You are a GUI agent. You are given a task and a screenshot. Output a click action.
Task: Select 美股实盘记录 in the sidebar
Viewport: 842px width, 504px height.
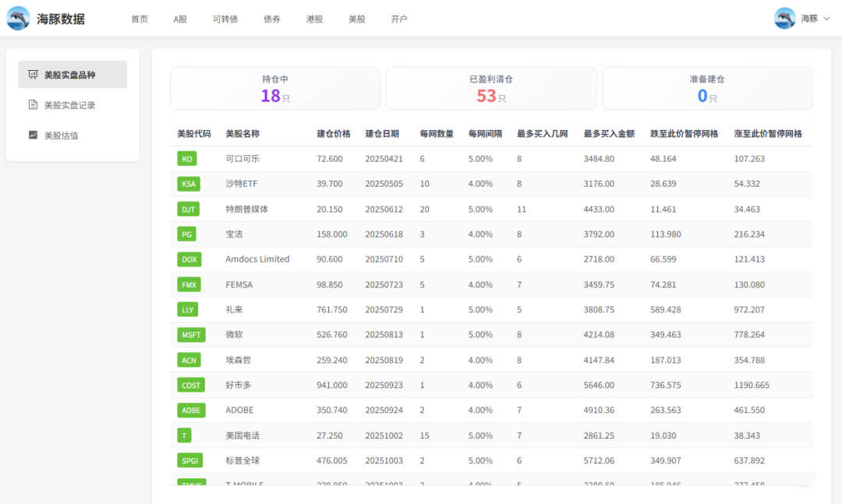tap(73, 105)
